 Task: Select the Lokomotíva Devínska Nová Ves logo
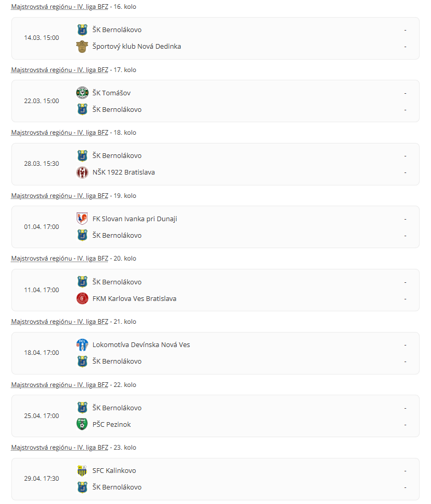point(82,345)
